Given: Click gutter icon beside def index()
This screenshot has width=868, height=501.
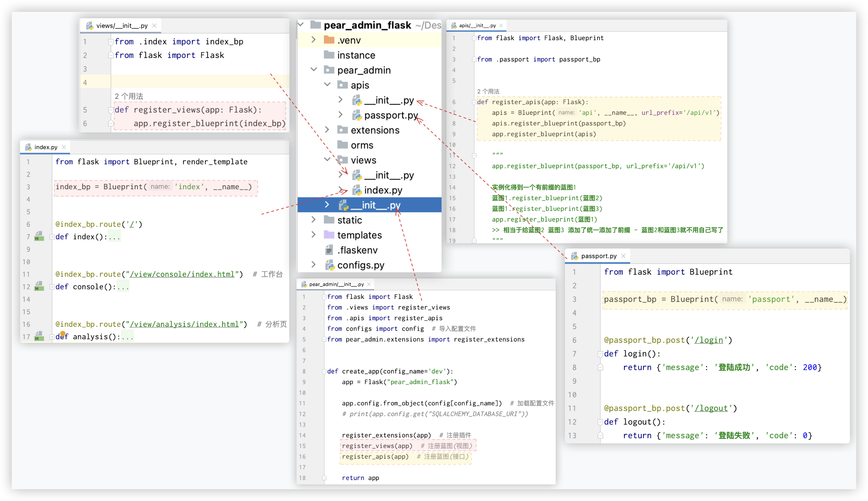Looking at the screenshot, I should [39, 236].
